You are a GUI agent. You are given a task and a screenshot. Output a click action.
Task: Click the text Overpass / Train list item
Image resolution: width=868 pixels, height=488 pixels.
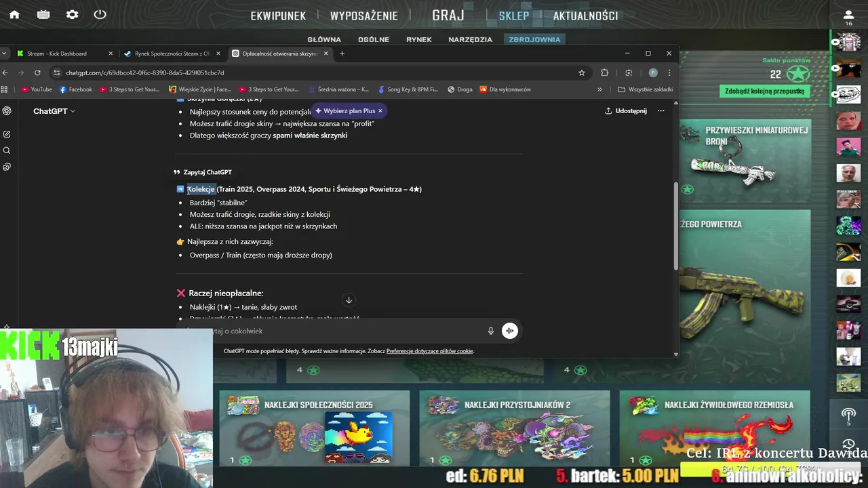[x=261, y=255]
